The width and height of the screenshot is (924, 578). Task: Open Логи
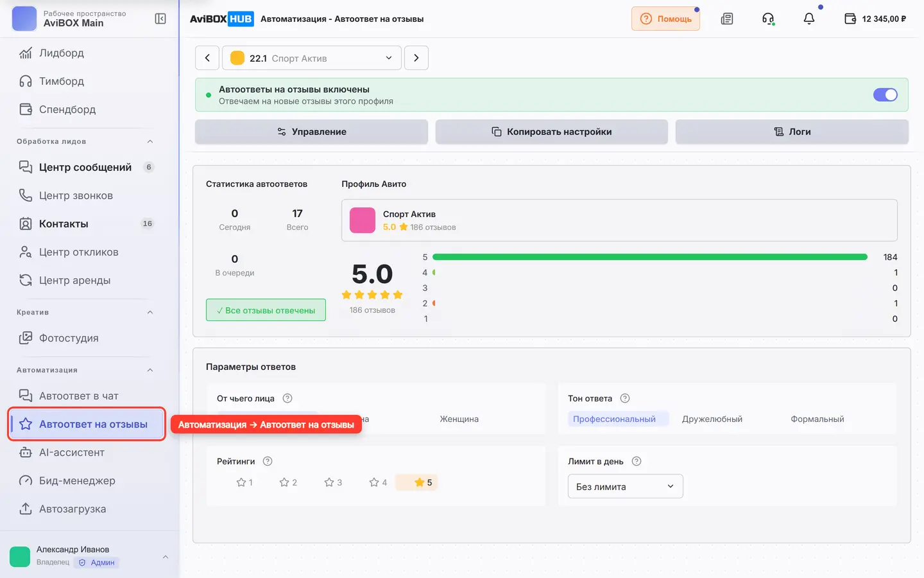coord(792,132)
